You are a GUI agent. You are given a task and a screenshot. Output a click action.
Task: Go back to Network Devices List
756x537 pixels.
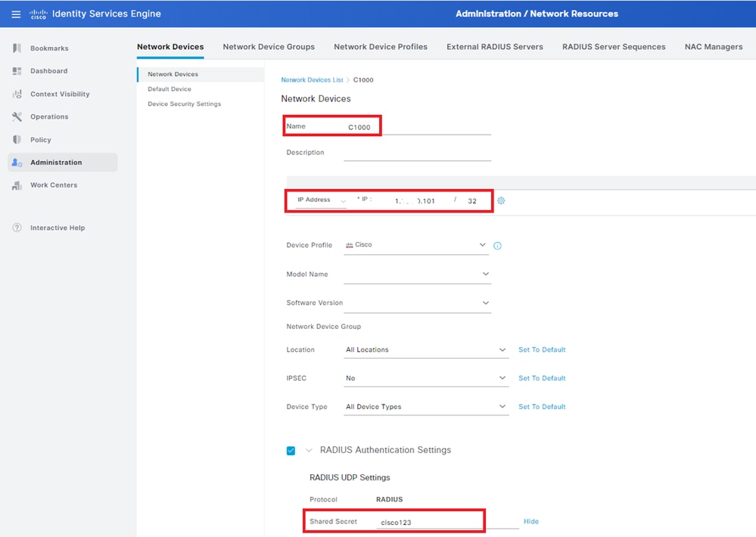pyautogui.click(x=312, y=80)
